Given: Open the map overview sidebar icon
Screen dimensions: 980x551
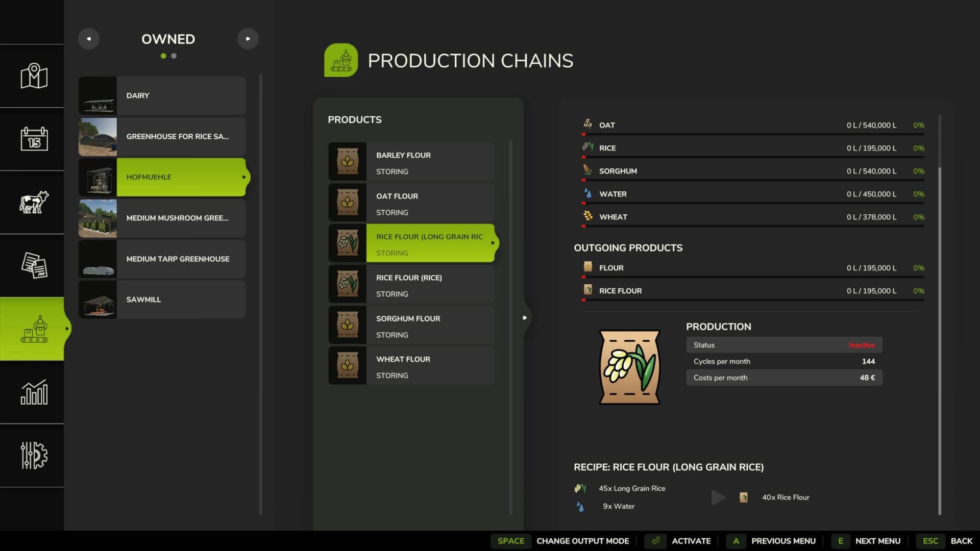Looking at the screenshot, I should pos(34,76).
